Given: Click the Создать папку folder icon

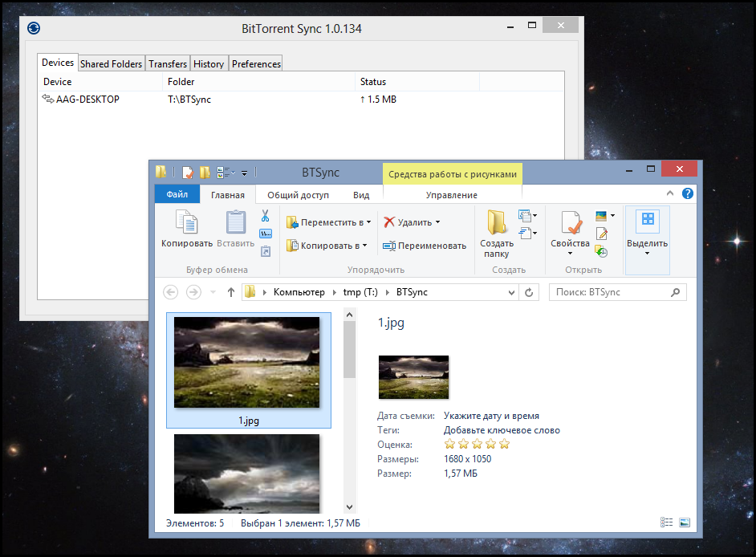Looking at the screenshot, I should pyautogui.click(x=497, y=224).
